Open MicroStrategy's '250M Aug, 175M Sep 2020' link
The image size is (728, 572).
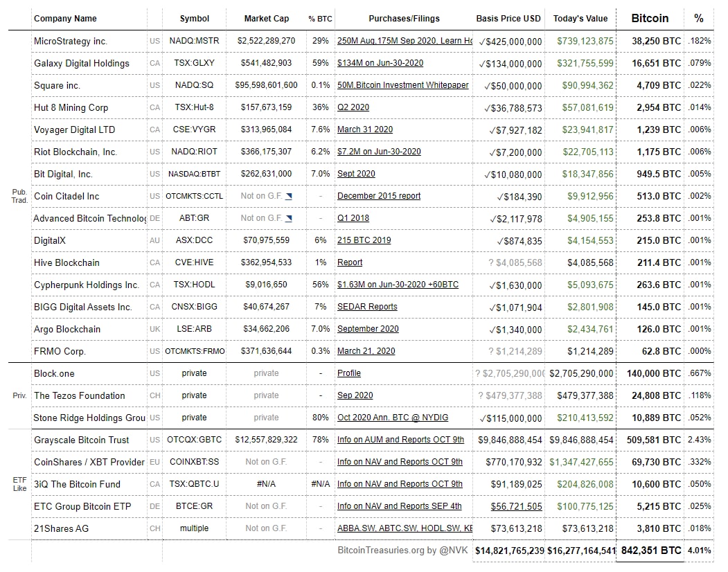click(x=405, y=41)
